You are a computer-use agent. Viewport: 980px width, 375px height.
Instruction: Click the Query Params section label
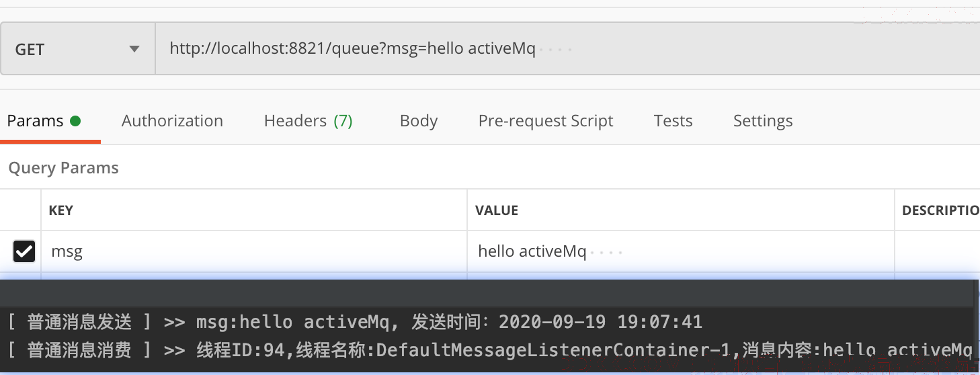click(63, 168)
